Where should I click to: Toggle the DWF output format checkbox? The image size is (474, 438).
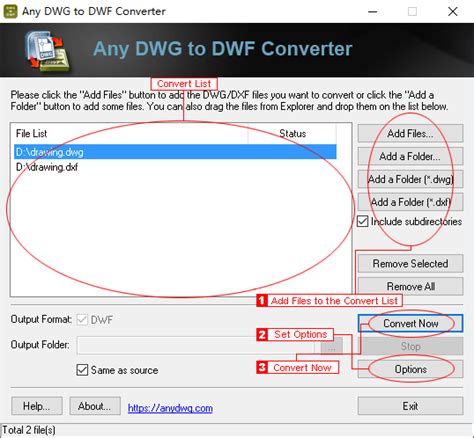tap(82, 320)
